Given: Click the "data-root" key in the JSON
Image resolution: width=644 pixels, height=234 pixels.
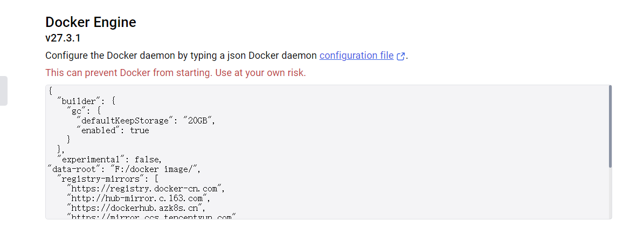Looking at the screenshot, I should pos(74,169).
